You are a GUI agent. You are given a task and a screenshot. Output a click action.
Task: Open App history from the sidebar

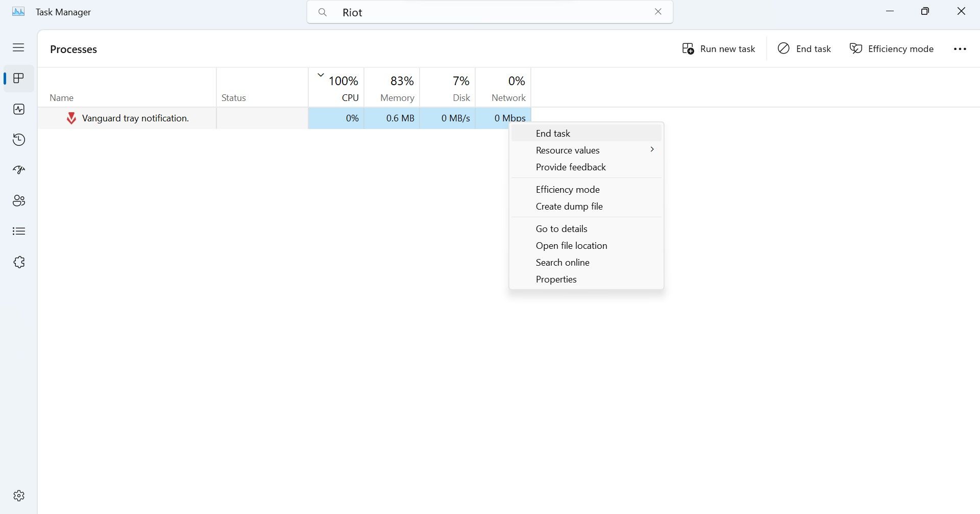pyautogui.click(x=19, y=140)
